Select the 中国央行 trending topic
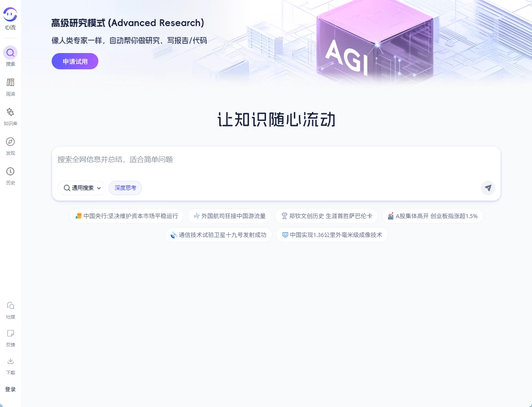This screenshot has width=532, height=407. (127, 216)
